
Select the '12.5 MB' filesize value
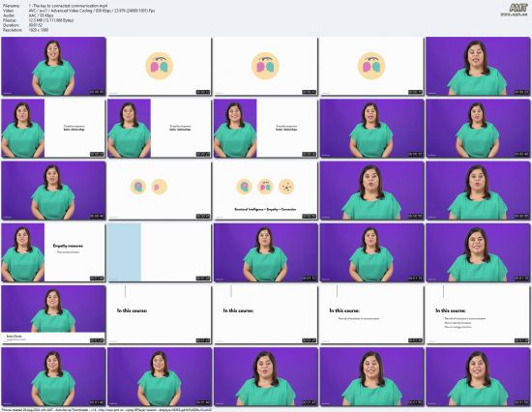51,20
